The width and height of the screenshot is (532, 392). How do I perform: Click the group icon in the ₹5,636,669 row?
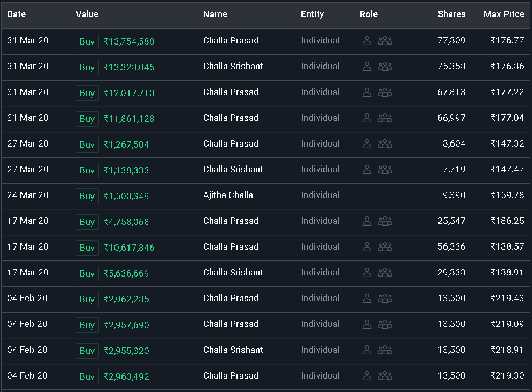pos(385,273)
